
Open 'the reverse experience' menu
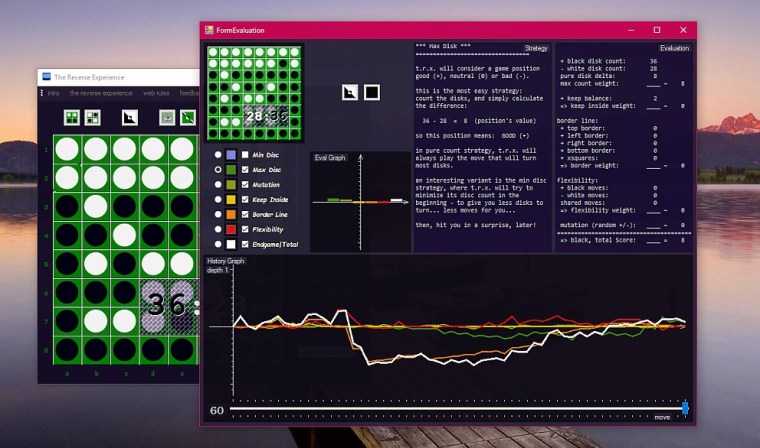click(100, 93)
